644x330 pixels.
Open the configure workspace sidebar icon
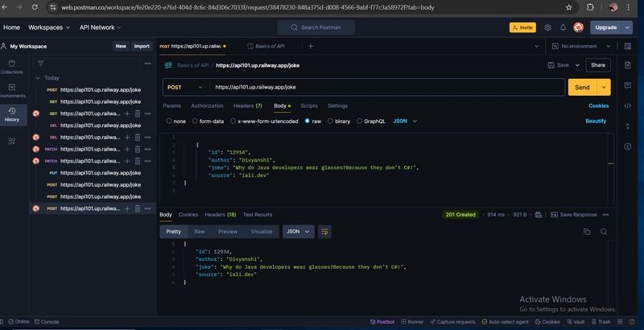click(12, 141)
